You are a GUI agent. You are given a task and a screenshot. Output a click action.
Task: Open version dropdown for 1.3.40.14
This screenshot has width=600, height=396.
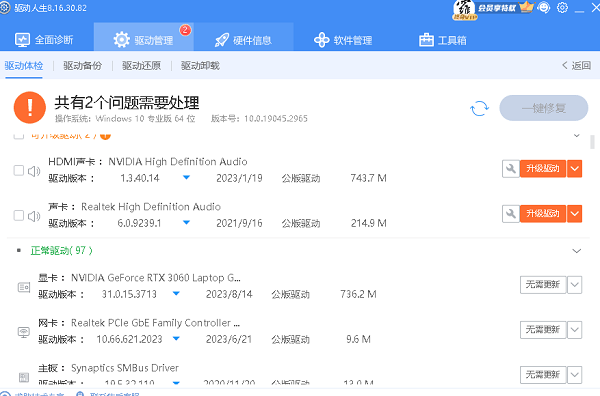(186, 178)
